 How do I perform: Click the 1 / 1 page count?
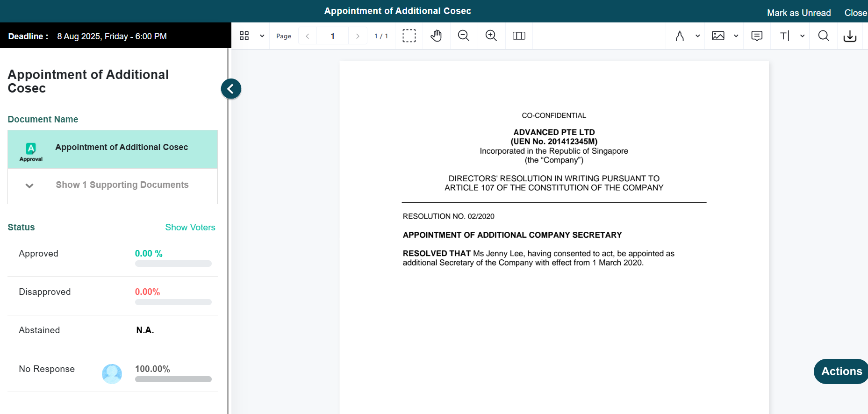(x=381, y=36)
